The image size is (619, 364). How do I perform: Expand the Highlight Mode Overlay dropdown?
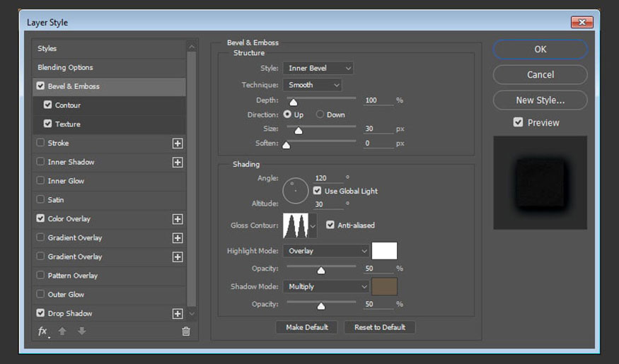point(326,251)
